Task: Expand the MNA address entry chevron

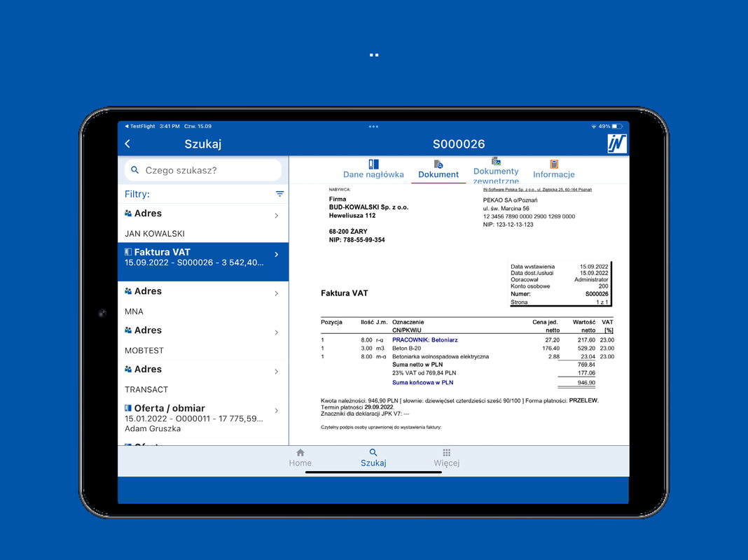Action: point(277,293)
